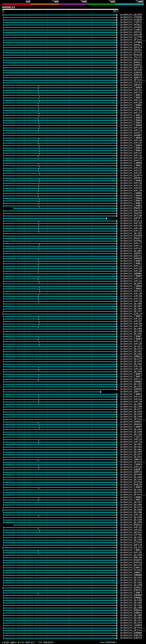Open hit UniRef100_Q00W31

tap(131, 27)
